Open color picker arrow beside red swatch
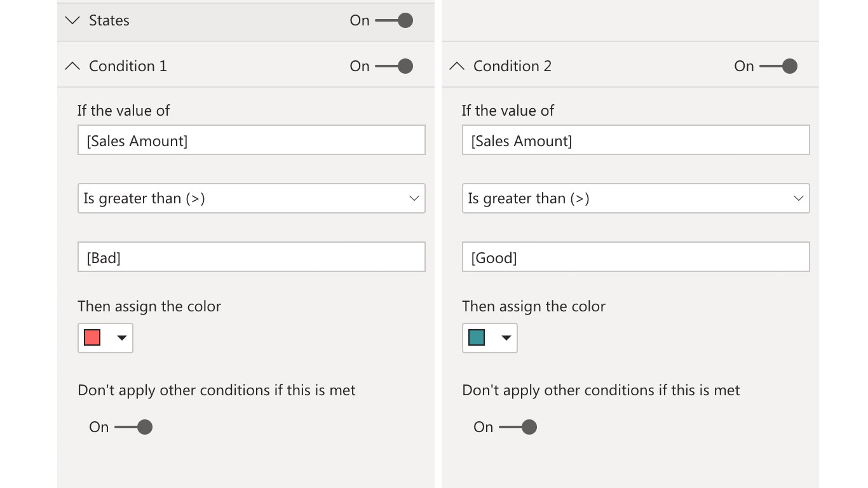Image resolution: width=868 pixels, height=488 pixels. [122, 338]
